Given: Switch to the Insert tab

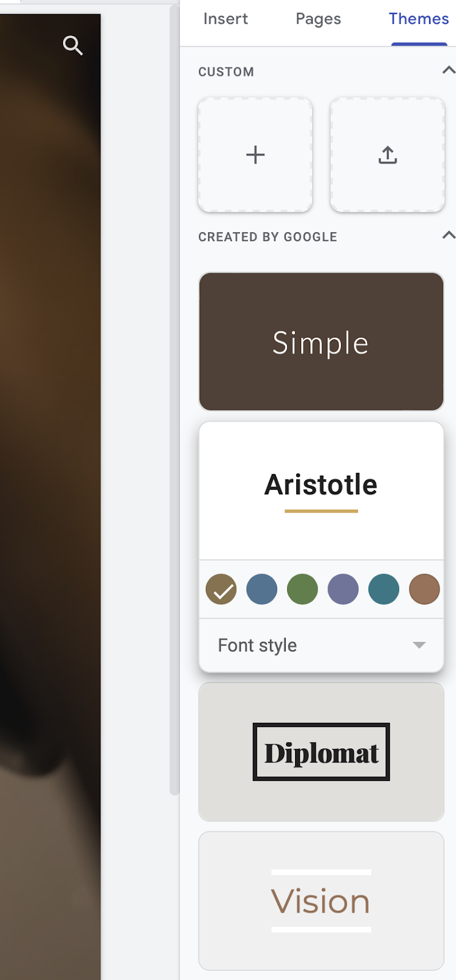Looking at the screenshot, I should [x=225, y=19].
